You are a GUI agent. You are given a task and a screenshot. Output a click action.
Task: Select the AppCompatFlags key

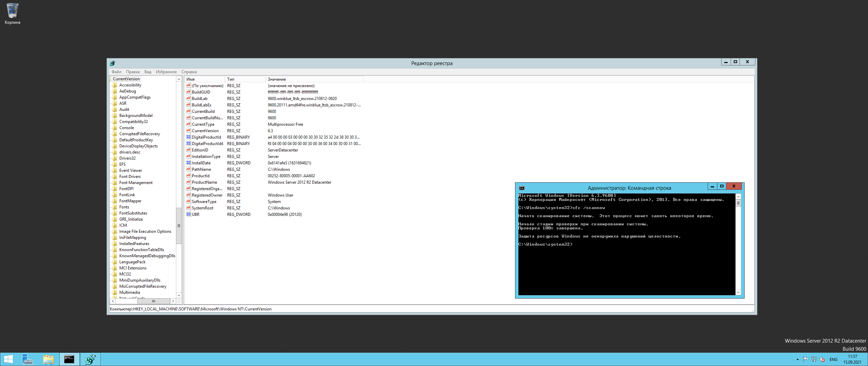tap(135, 97)
